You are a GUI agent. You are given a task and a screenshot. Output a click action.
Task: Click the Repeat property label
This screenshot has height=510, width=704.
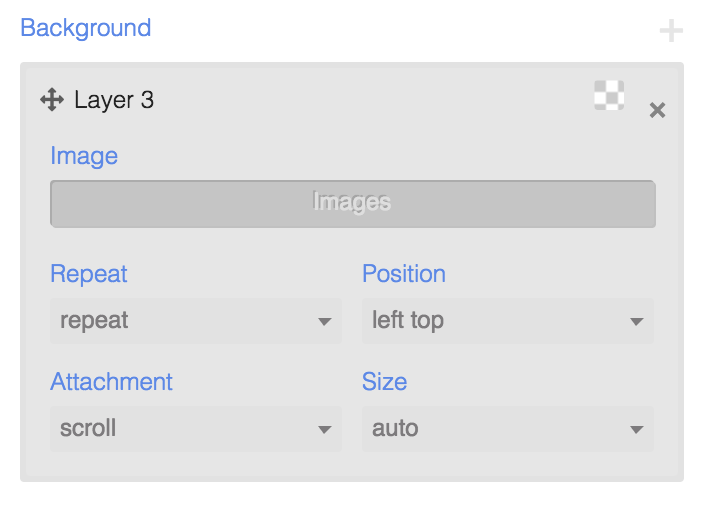point(89,274)
